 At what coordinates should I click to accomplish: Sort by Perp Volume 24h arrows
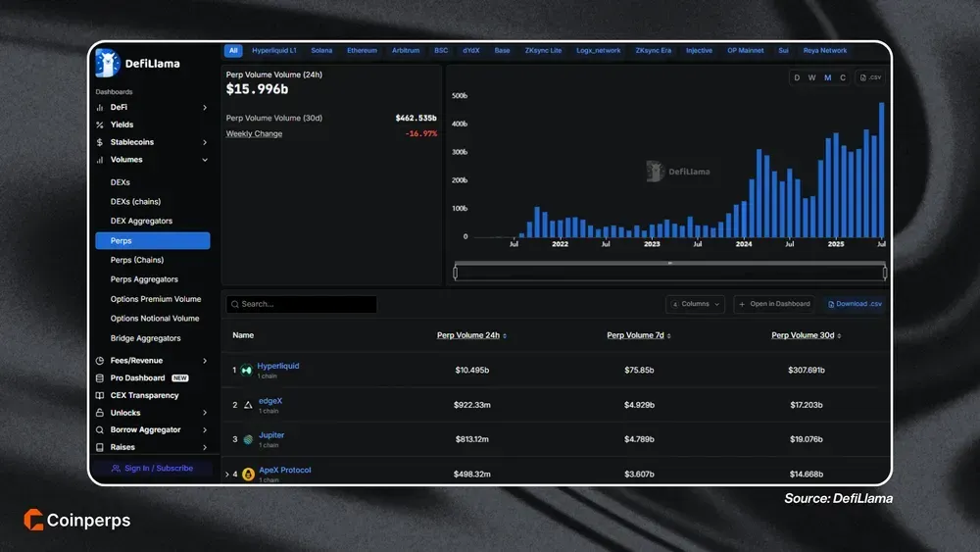point(505,336)
